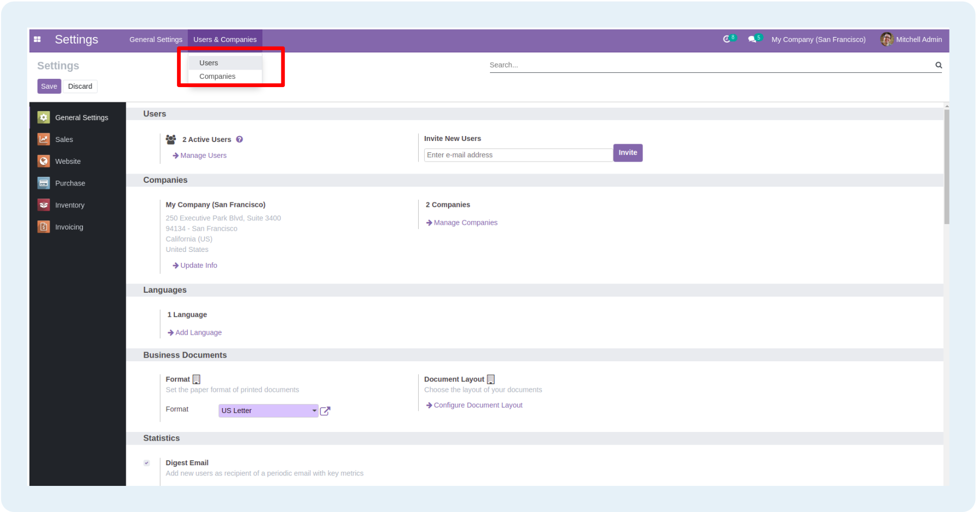
Task: Open the General Settings top menu
Action: 156,39
